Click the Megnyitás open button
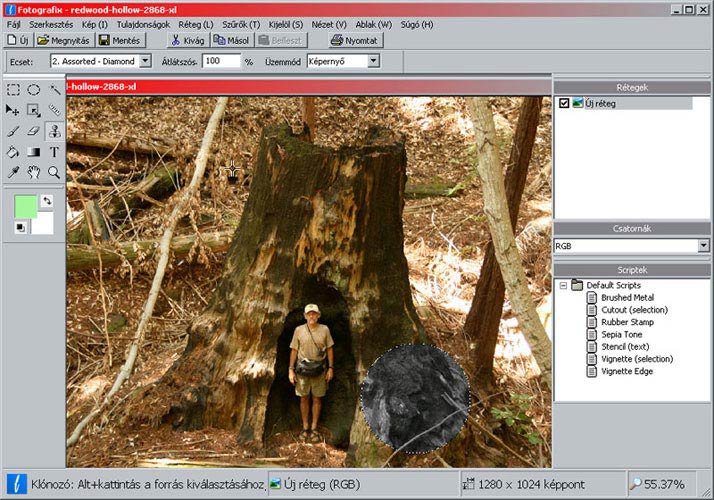This screenshot has width=714, height=500. [64, 40]
